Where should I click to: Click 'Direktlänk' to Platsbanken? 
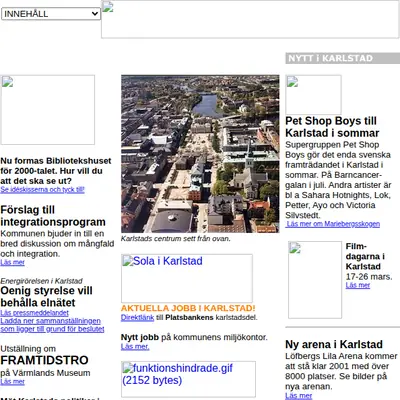point(137,317)
